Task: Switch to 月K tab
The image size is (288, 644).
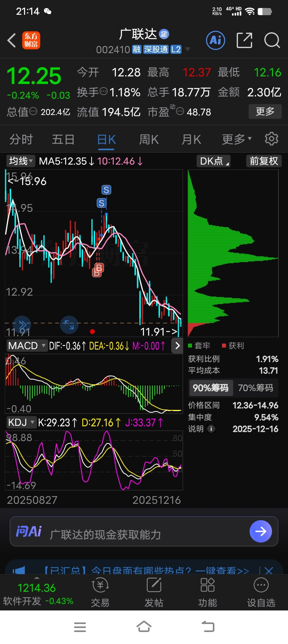Action: pyautogui.click(x=191, y=139)
